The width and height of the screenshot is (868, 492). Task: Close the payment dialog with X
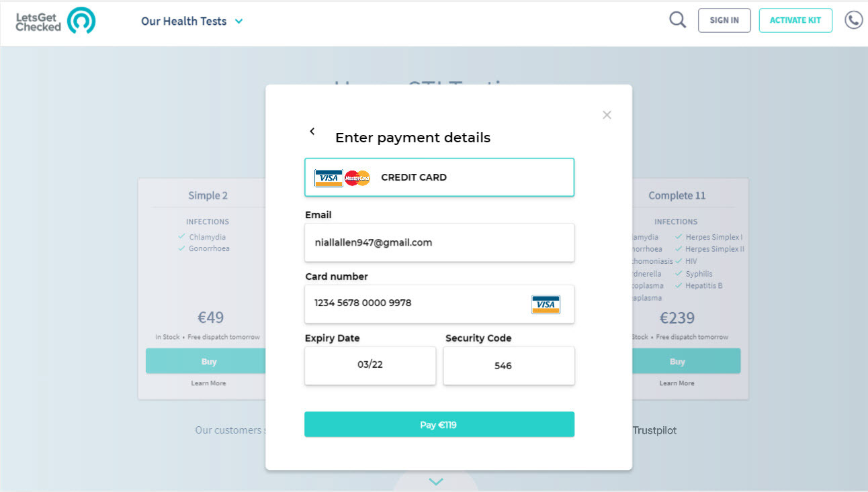pos(607,115)
